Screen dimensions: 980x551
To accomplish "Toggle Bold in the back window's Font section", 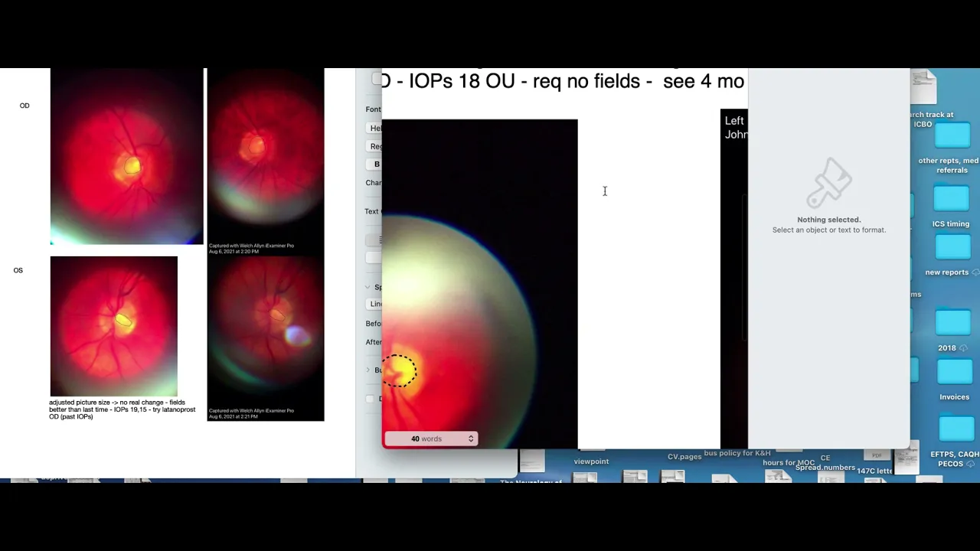I will point(376,165).
